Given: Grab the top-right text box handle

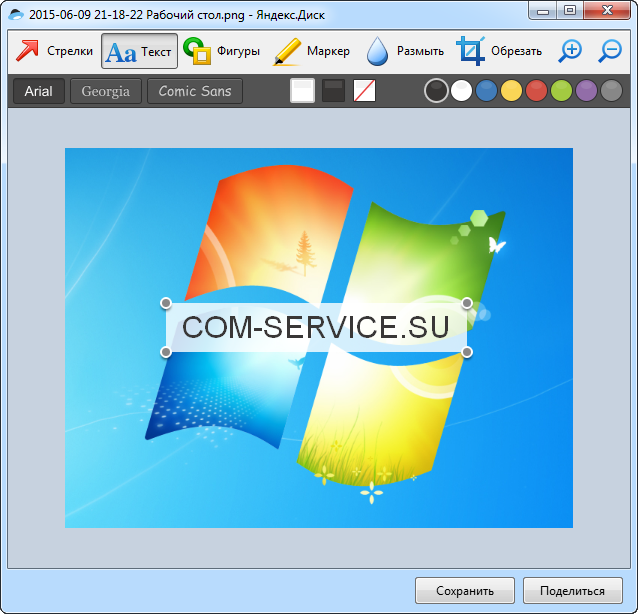Looking at the screenshot, I should [x=467, y=303].
